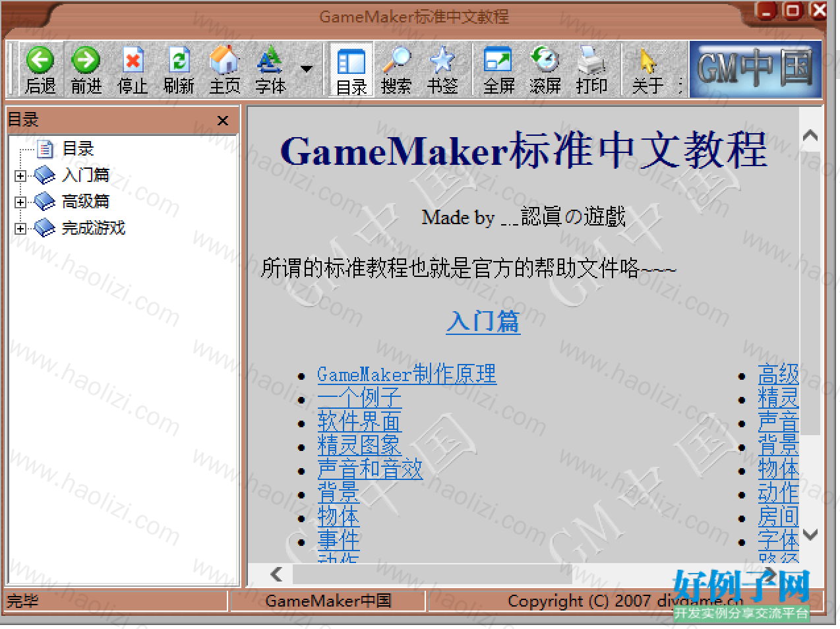Click the 打印 print icon
The image size is (840, 629).
(591, 60)
